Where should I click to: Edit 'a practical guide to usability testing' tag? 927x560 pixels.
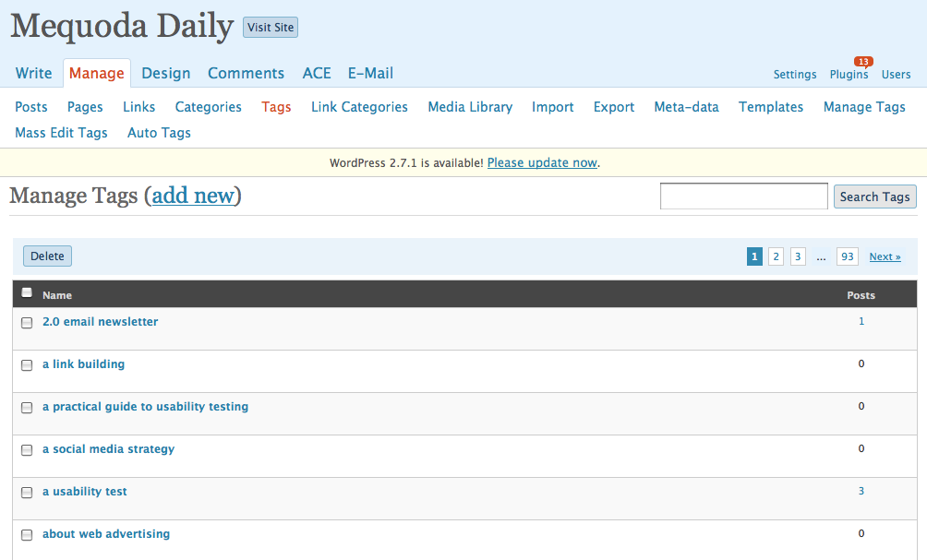(146, 407)
